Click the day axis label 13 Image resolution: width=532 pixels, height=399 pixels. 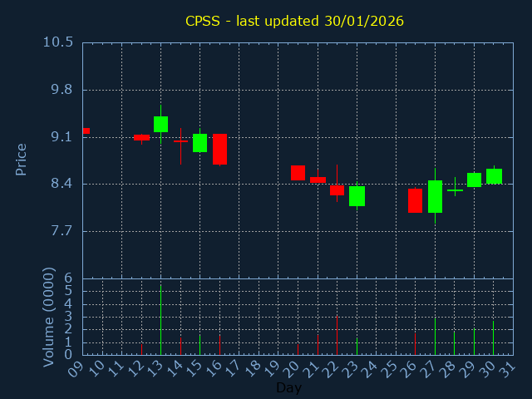tap(154, 368)
